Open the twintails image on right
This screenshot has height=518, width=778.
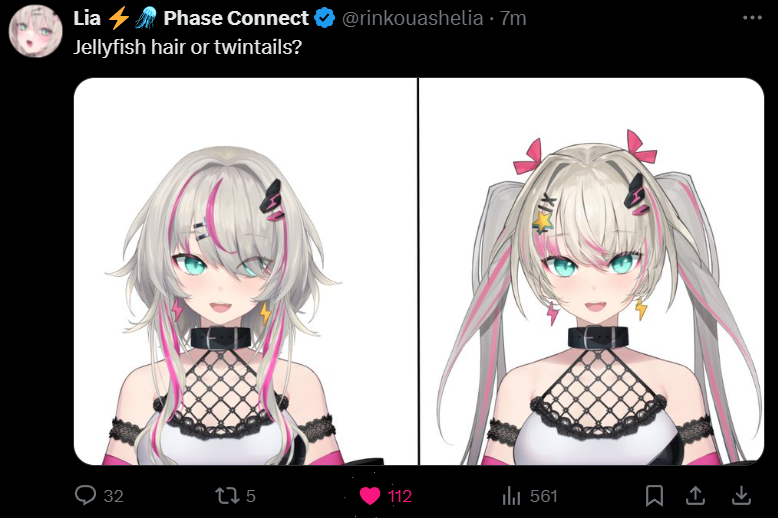point(591,271)
